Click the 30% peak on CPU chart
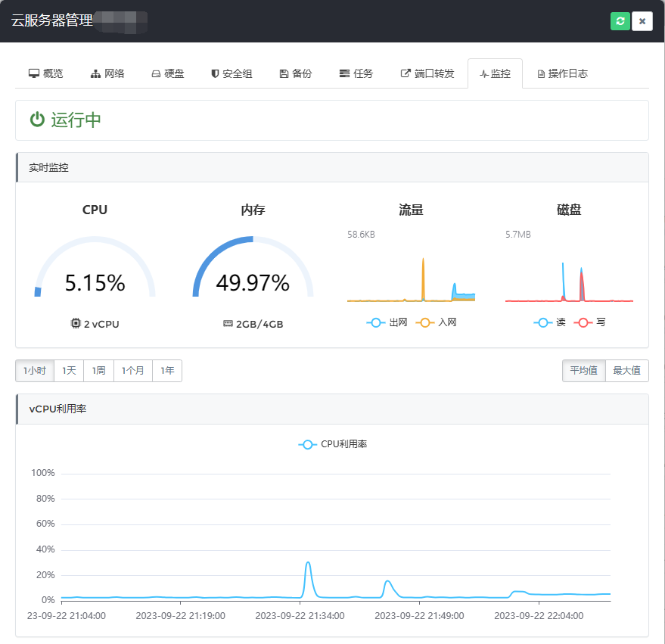665x644 pixels. pyautogui.click(x=308, y=563)
